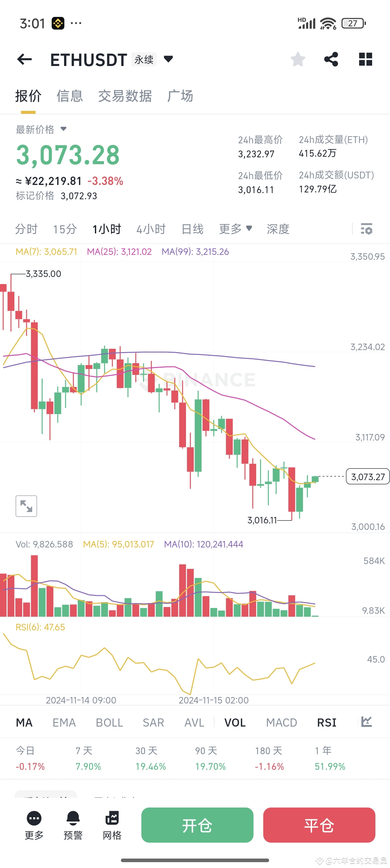The width and height of the screenshot is (390, 868).
Task: Toggle the BOLL indicator on
Action: (109, 722)
